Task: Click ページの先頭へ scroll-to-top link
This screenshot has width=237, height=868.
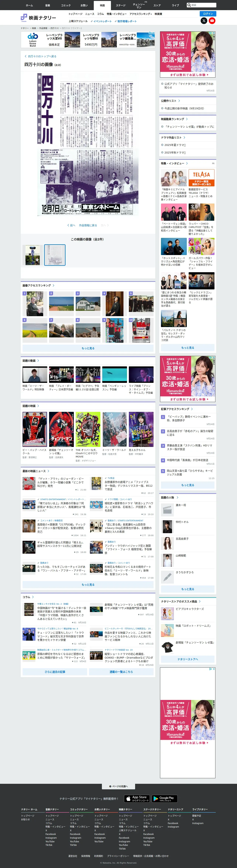Action: click(x=118, y=786)
